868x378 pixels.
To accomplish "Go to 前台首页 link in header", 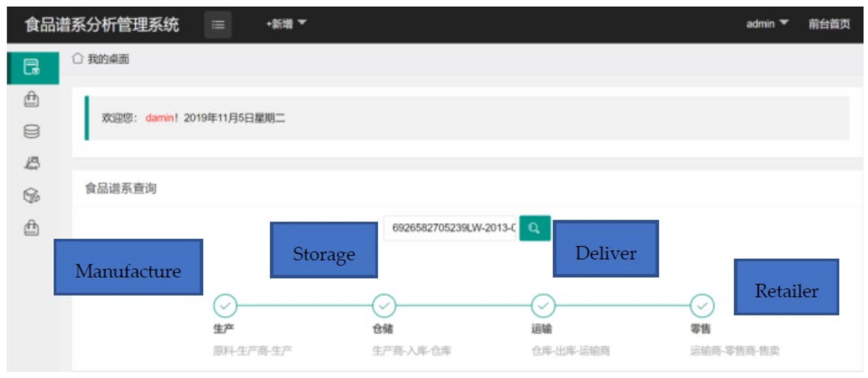I will [x=829, y=24].
